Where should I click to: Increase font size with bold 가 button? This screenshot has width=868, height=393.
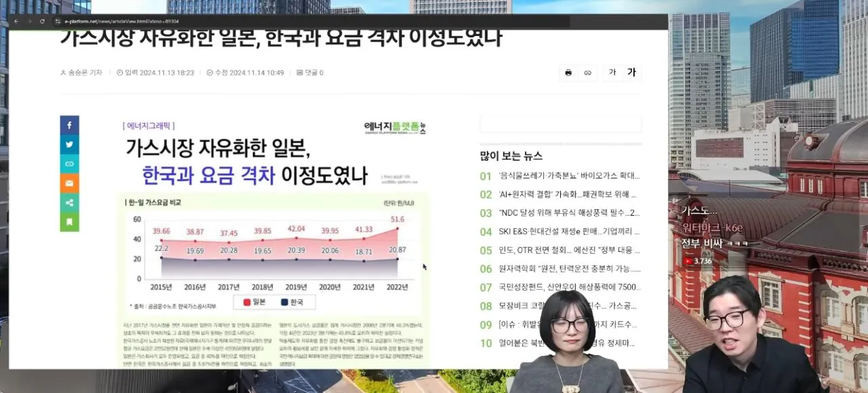[x=631, y=73]
